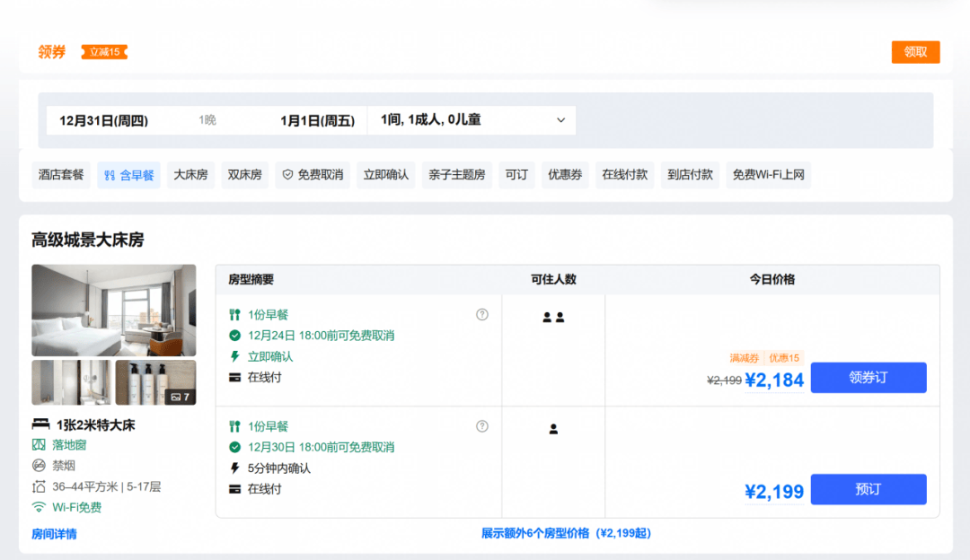Screen dimensions: 970x560
Task: Open the 1间, 1成人, 0儿童 guest dropdown
Action: (x=472, y=120)
